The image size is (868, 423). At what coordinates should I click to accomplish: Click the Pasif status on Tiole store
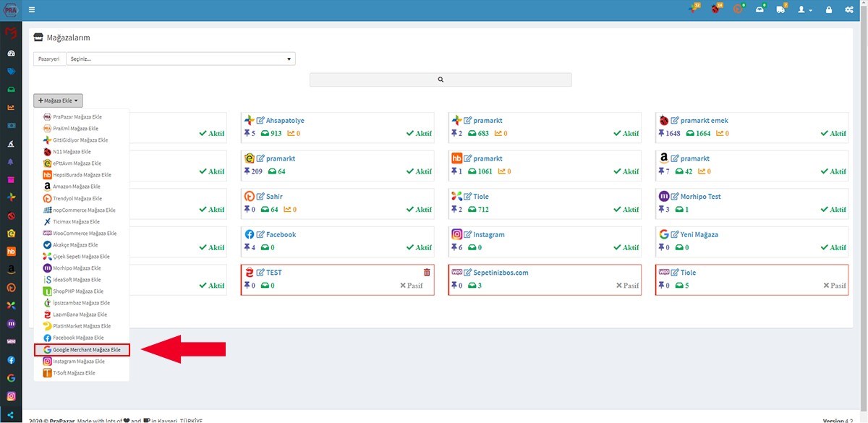(834, 286)
